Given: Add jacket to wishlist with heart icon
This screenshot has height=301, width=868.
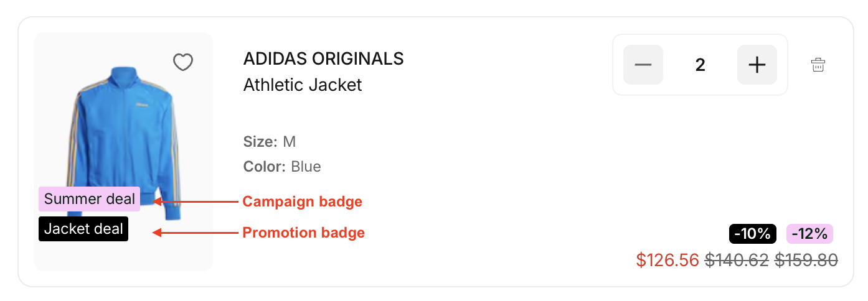Looking at the screenshot, I should [183, 62].
